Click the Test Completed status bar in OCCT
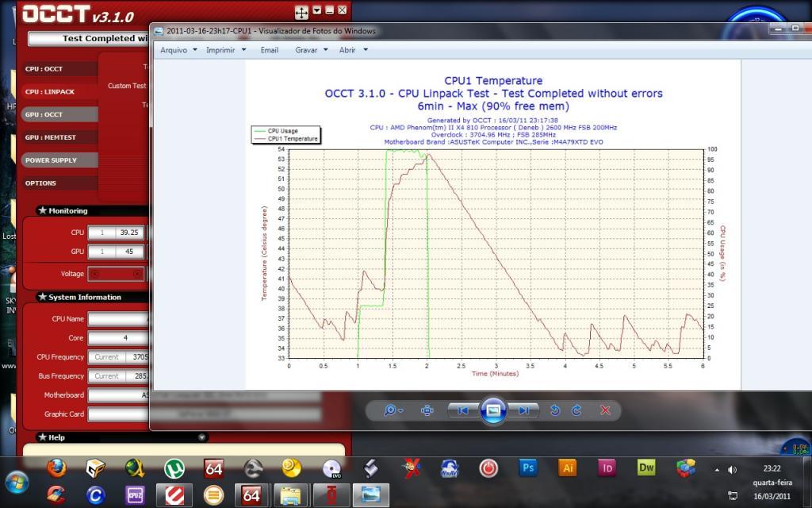Screen dimensions: 812x508 pyautogui.click(x=89, y=38)
